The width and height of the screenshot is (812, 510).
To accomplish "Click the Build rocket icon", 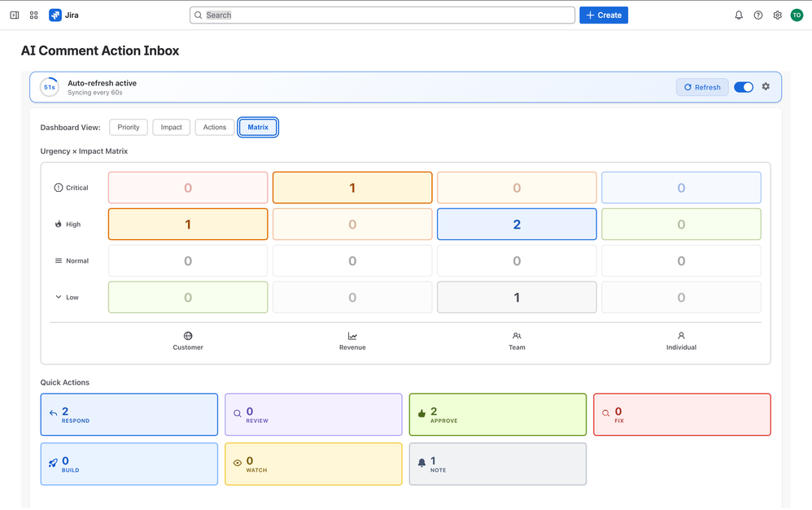I will 53,463.
